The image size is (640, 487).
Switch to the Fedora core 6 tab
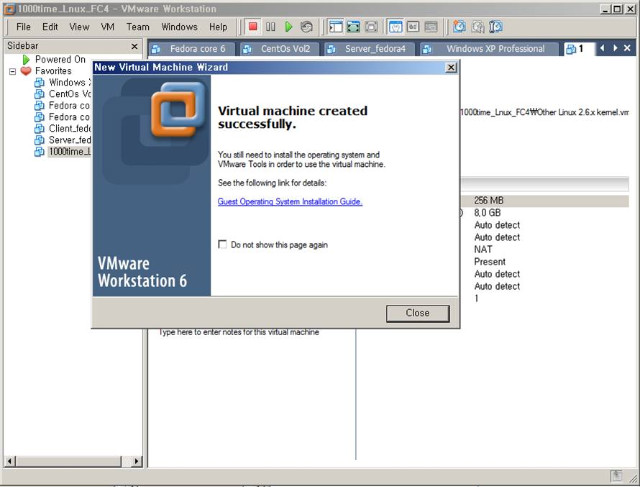(191, 49)
